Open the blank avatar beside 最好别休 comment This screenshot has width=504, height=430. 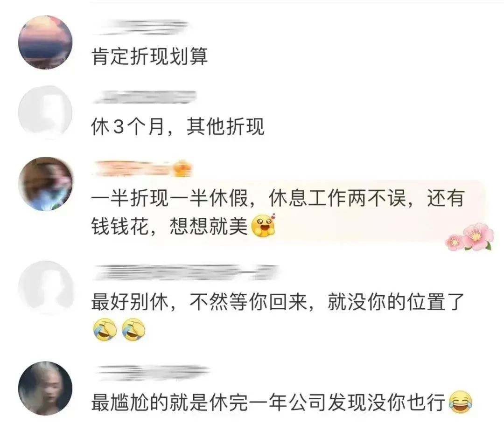coord(45,287)
